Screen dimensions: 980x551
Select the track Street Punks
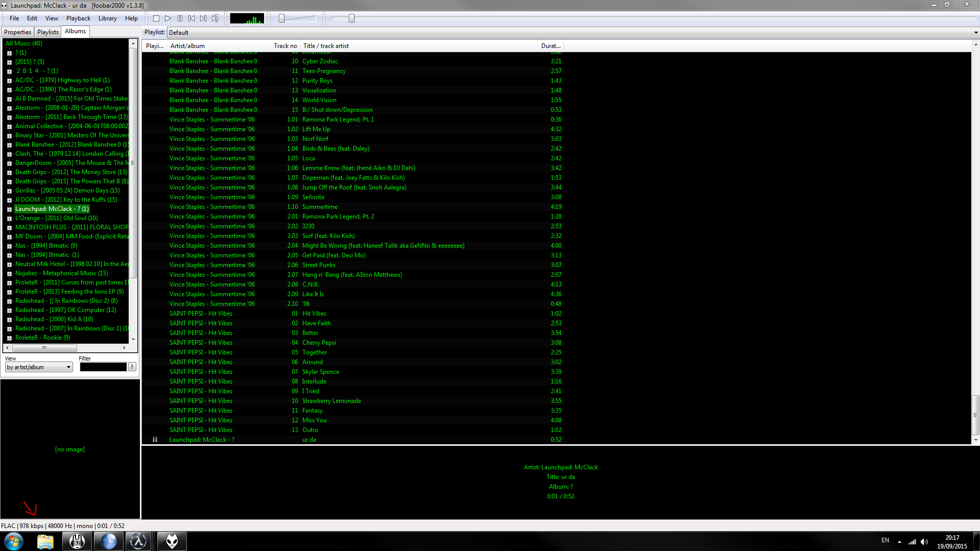[319, 265]
